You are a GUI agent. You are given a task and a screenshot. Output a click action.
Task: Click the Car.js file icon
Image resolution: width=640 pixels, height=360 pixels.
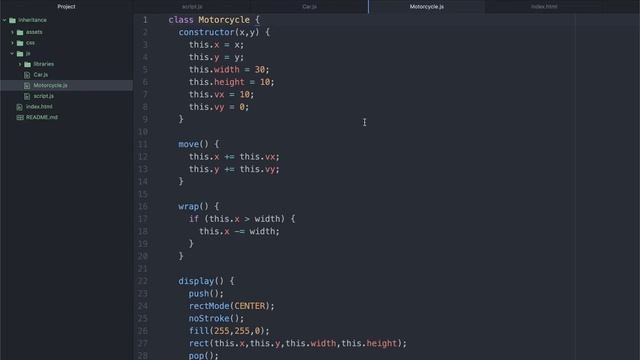[x=27, y=75]
